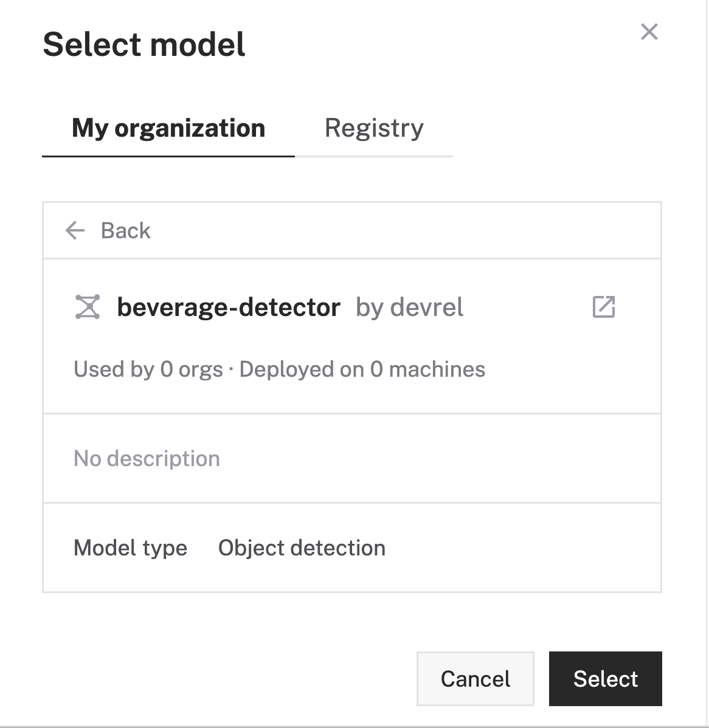
Task: Open beverage-detector in new window icon
Action: 603,307
